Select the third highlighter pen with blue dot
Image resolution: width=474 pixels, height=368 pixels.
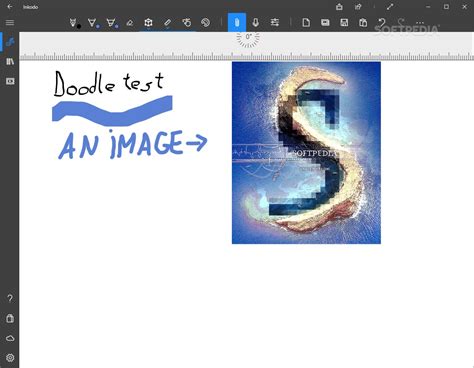tap(111, 23)
